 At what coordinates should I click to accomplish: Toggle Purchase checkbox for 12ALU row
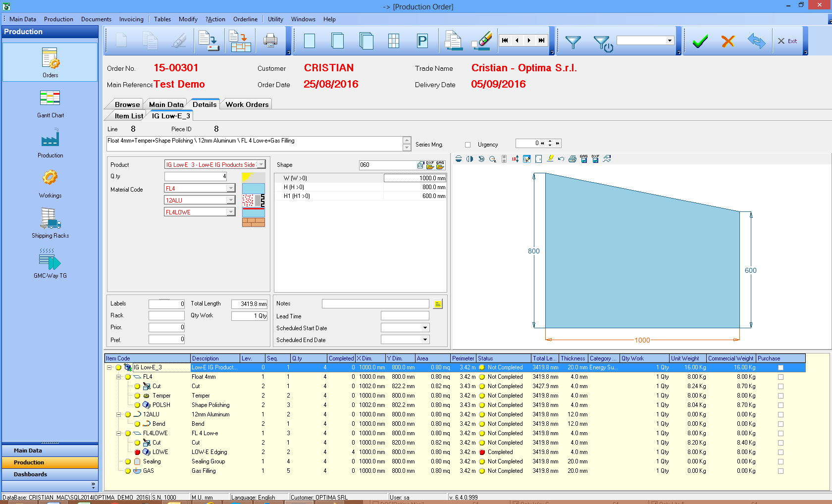[x=781, y=415]
